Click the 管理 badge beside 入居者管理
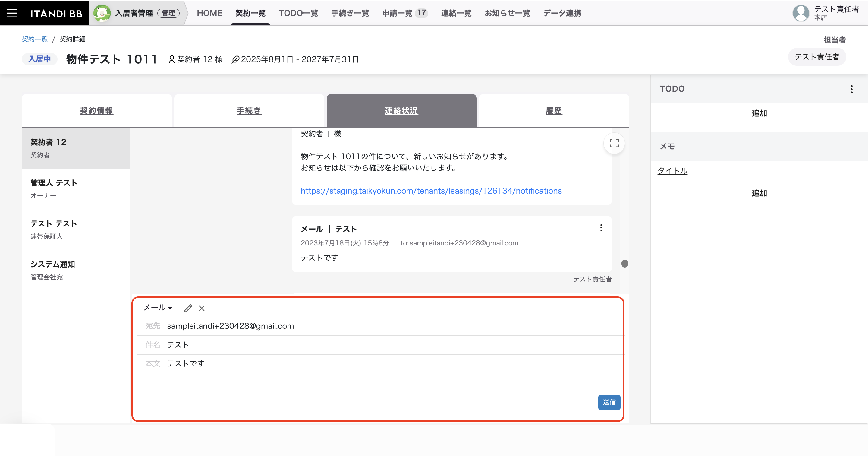The height and width of the screenshot is (456, 868). pos(168,13)
